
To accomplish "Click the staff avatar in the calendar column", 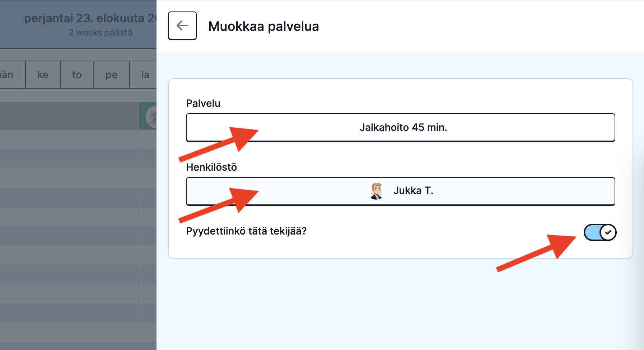I will 152,116.
